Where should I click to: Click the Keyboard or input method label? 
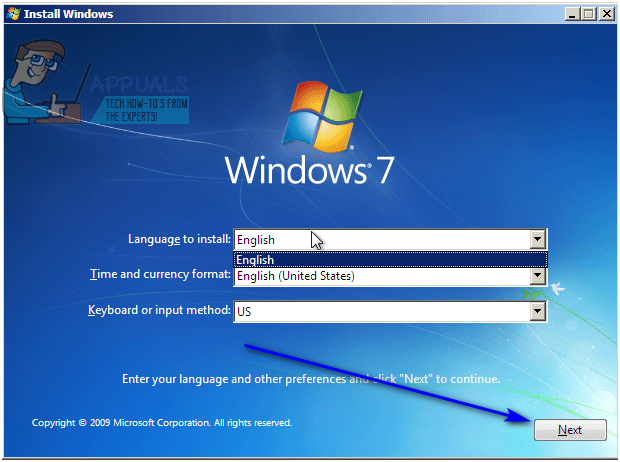point(159,310)
